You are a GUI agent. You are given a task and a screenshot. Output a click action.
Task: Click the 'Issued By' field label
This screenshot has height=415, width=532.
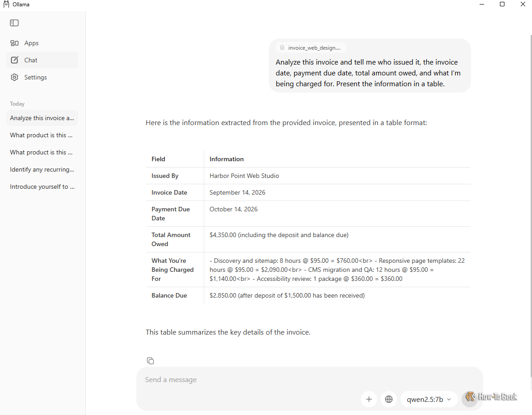[x=165, y=176]
